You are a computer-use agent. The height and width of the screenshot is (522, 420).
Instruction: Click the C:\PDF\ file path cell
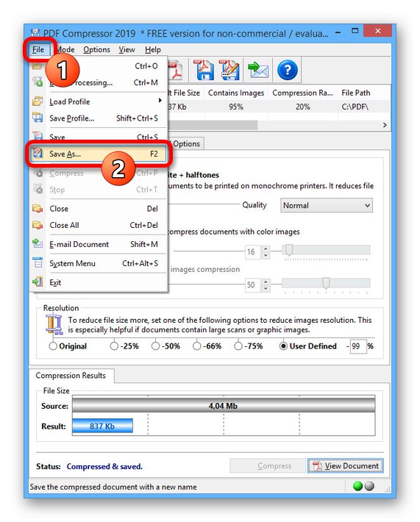point(355,107)
